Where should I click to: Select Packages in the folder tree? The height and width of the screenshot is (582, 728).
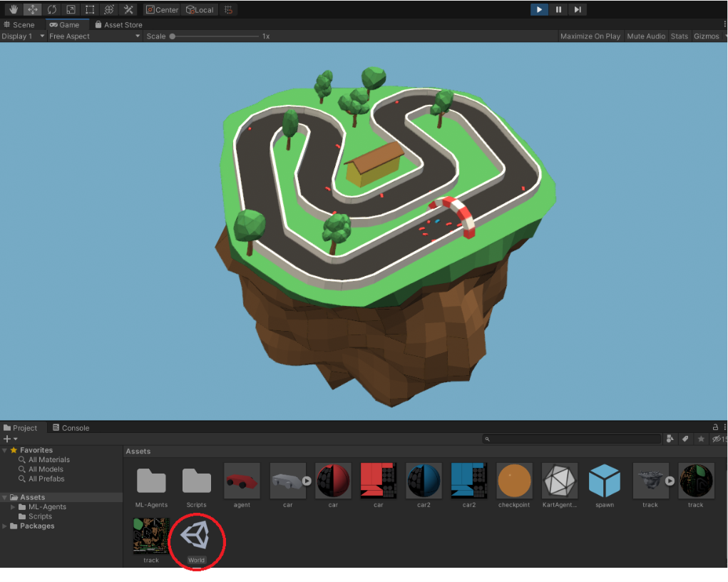32,526
